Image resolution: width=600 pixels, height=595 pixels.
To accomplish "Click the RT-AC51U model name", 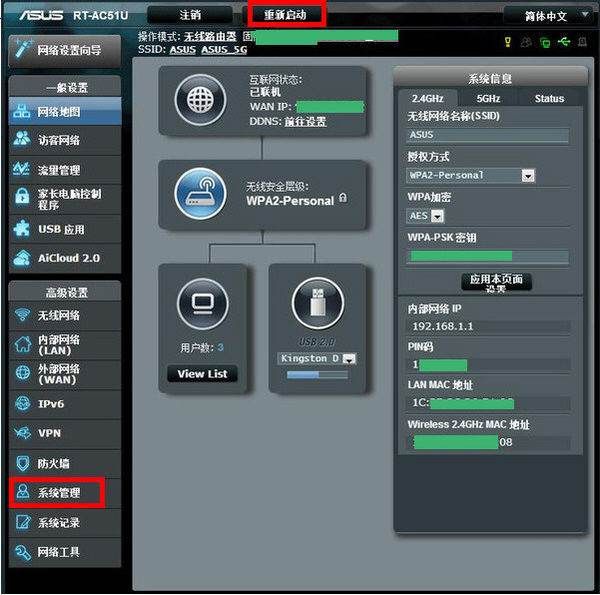I will [x=101, y=15].
